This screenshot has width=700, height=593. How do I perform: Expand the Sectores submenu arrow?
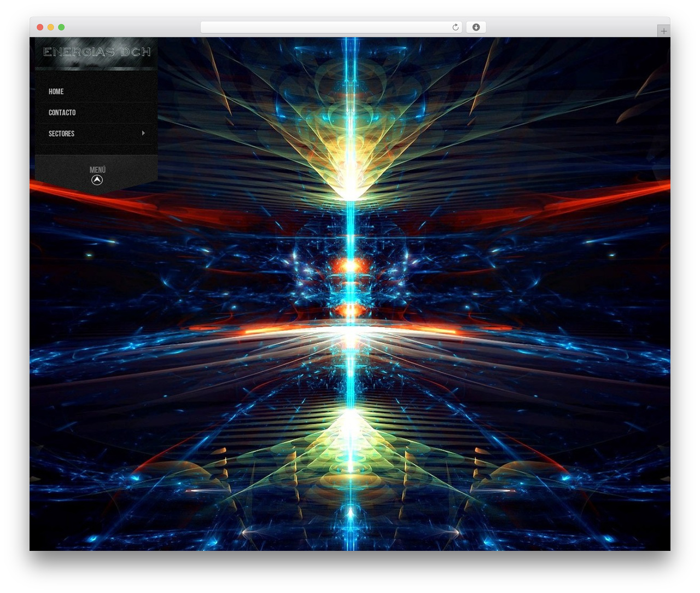(143, 133)
